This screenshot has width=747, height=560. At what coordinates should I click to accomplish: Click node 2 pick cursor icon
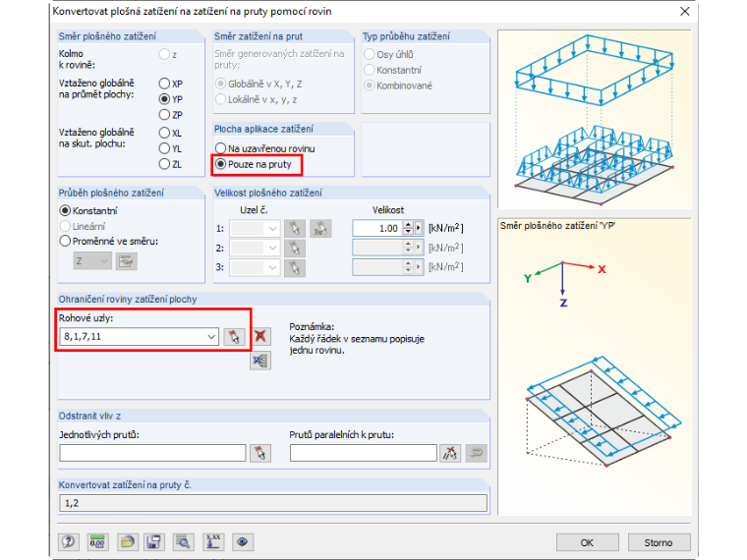point(295,249)
